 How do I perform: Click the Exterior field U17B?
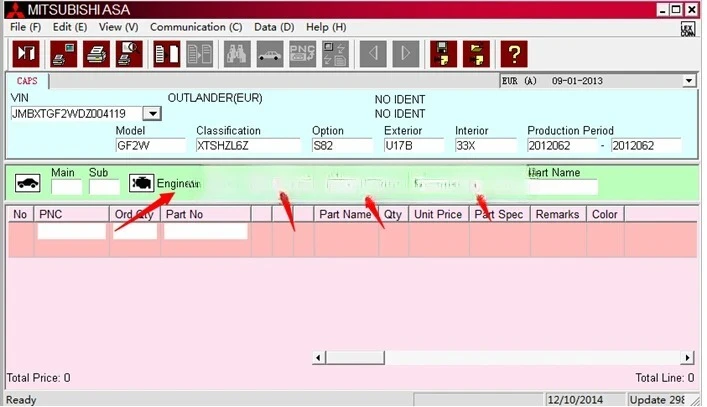pyautogui.click(x=414, y=146)
